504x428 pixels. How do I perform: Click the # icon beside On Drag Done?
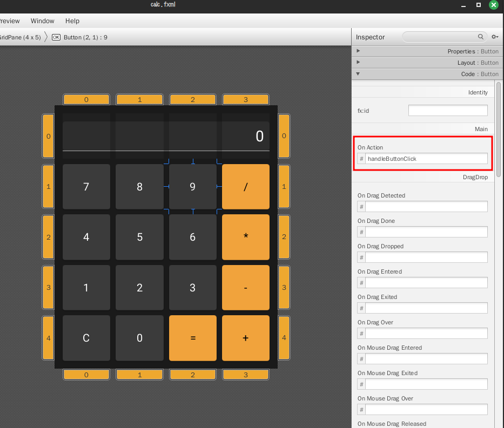point(361,232)
